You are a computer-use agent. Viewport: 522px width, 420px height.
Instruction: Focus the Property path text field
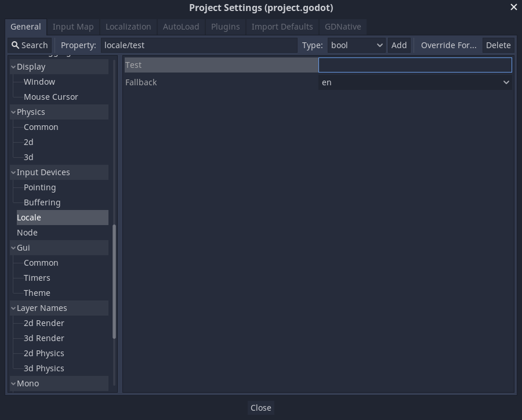point(198,45)
